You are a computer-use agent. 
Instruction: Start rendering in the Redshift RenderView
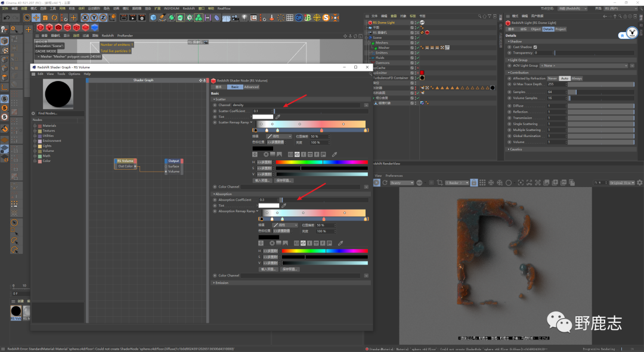pyautogui.click(x=377, y=183)
